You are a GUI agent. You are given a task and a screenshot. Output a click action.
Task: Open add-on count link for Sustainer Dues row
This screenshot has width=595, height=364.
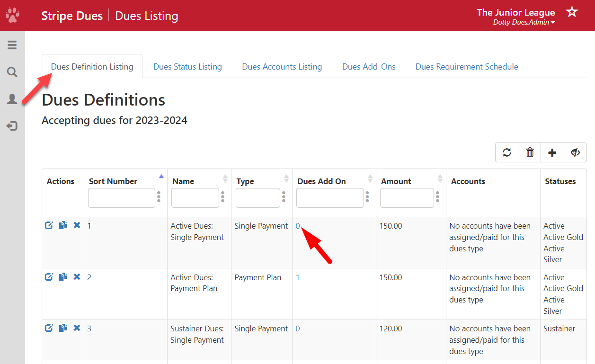point(298,328)
